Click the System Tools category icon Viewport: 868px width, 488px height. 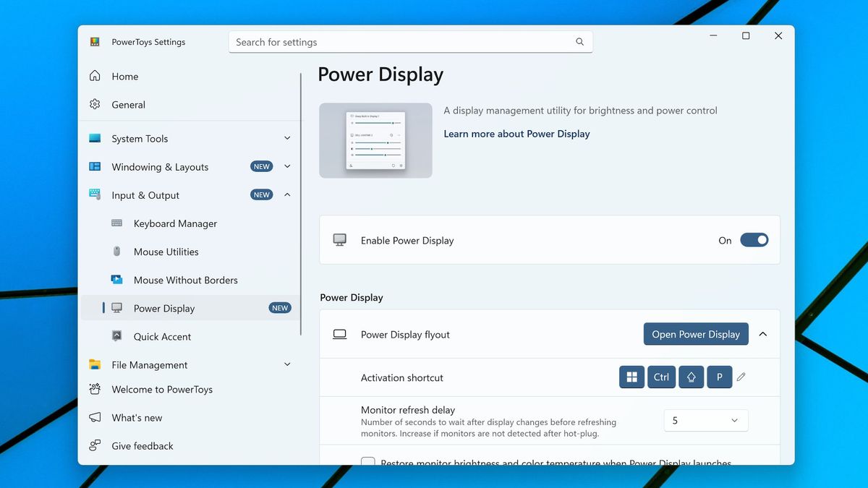(95, 138)
